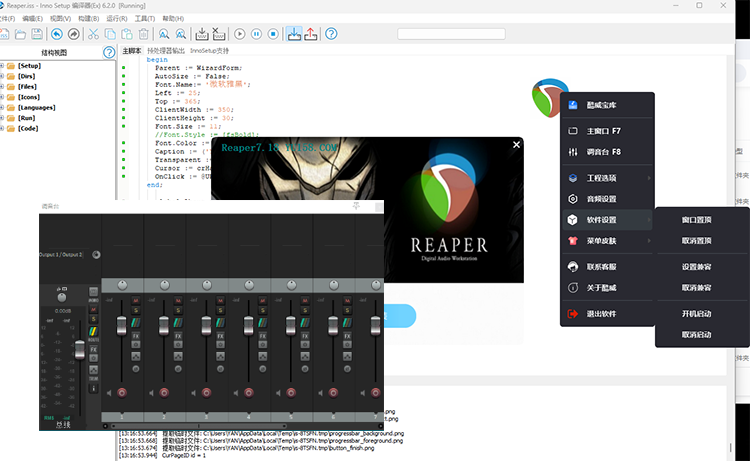Switch to InnoSetup support tab

(210, 51)
